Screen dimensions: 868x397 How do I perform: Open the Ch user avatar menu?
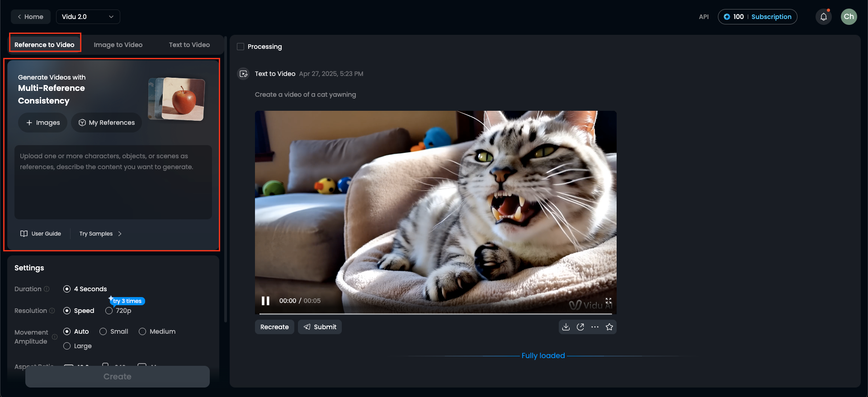click(849, 17)
